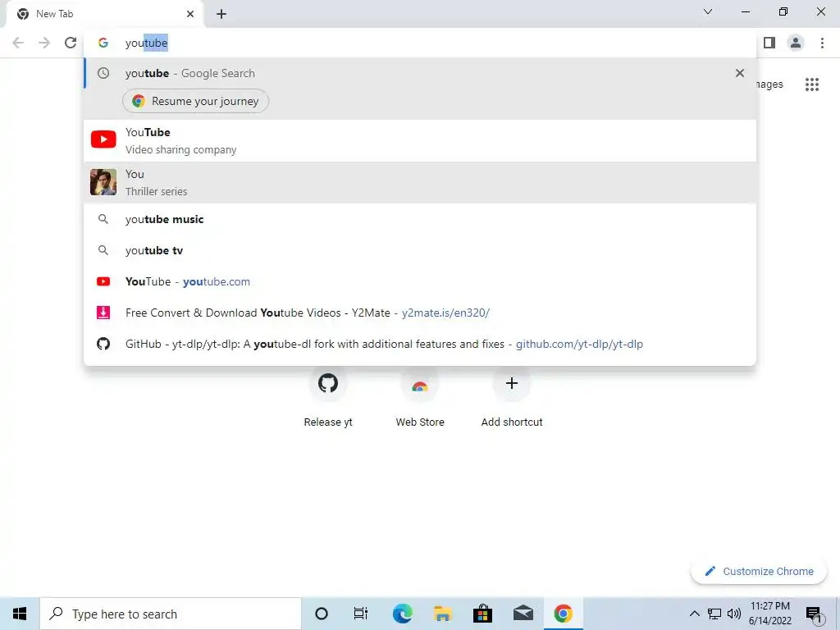Open the Y2Mate y2mate.is suggestion
Image resolution: width=840 pixels, height=630 pixels.
pos(420,313)
